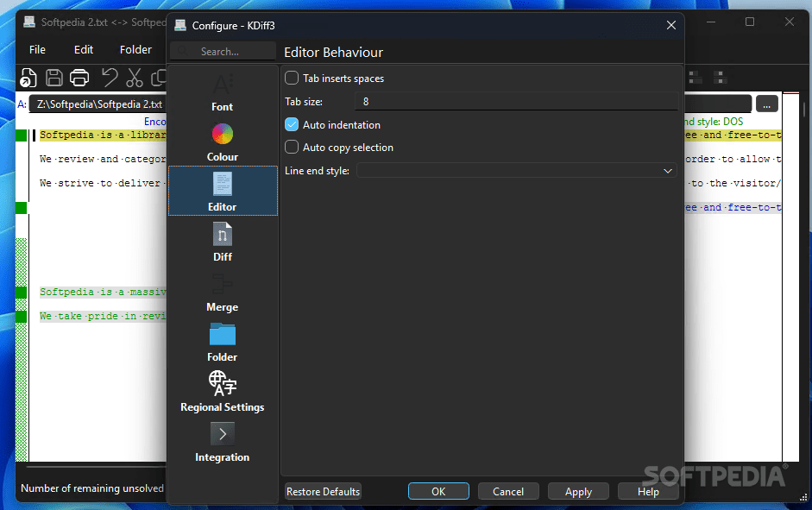The height and width of the screenshot is (510, 812).
Task: Apply the editor settings
Action: (578, 491)
